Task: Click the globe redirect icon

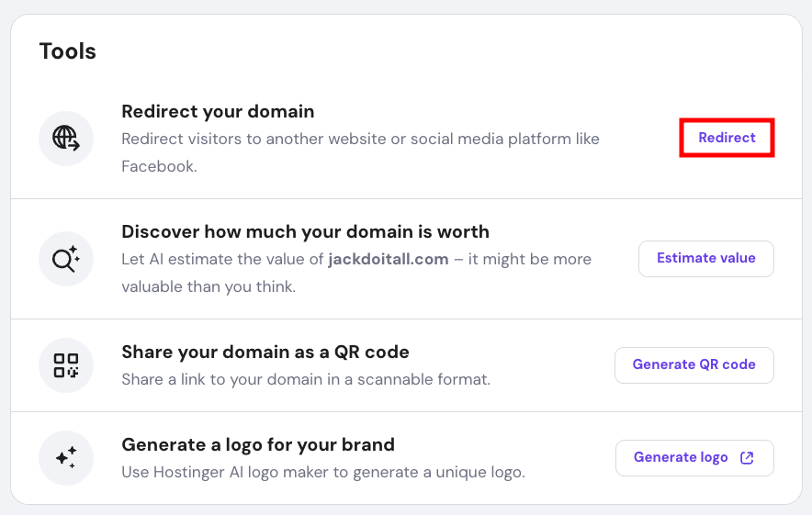Action: click(66, 139)
